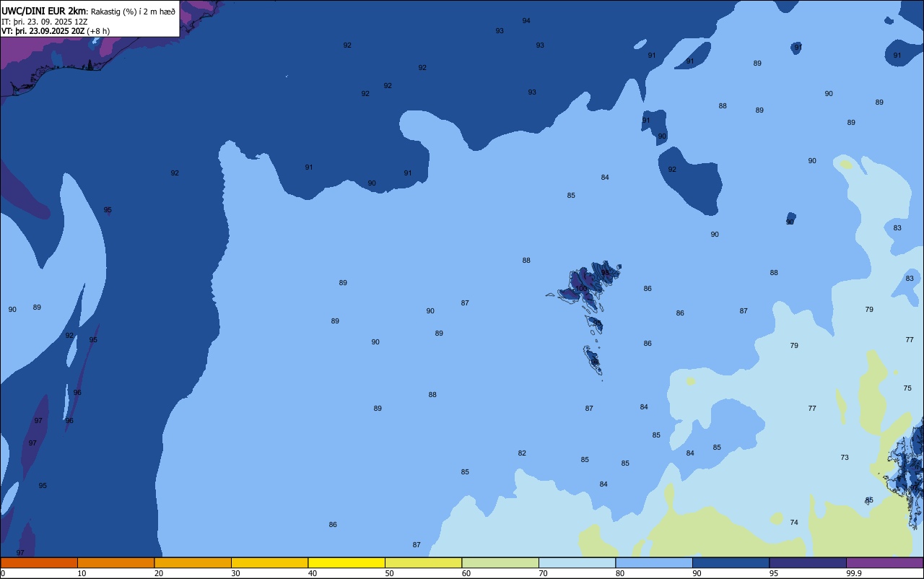
Task: Select the 95–99.9 navy legend swatch
Action: (x=808, y=562)
